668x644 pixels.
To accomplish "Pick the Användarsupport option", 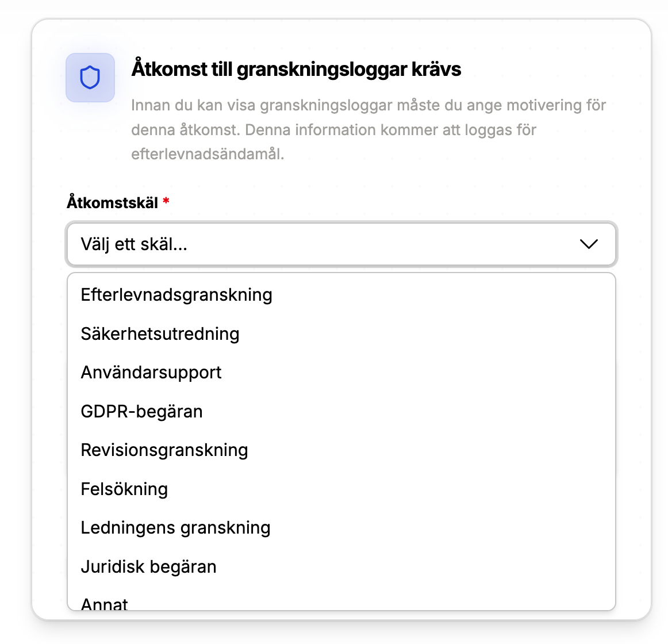I will point(151,373).
